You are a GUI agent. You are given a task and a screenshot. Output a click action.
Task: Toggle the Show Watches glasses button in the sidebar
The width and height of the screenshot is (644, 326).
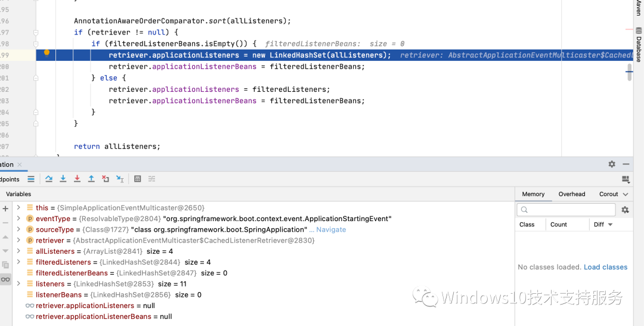[x=5, y=280]
